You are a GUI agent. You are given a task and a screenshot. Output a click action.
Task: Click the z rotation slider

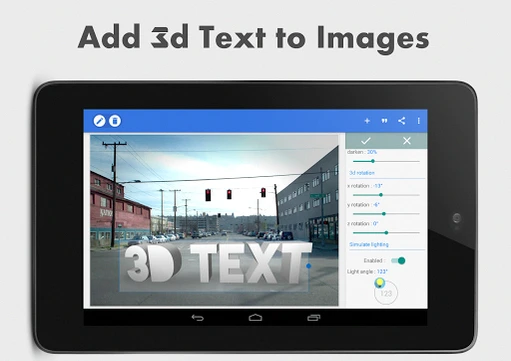tap(386, 233)
